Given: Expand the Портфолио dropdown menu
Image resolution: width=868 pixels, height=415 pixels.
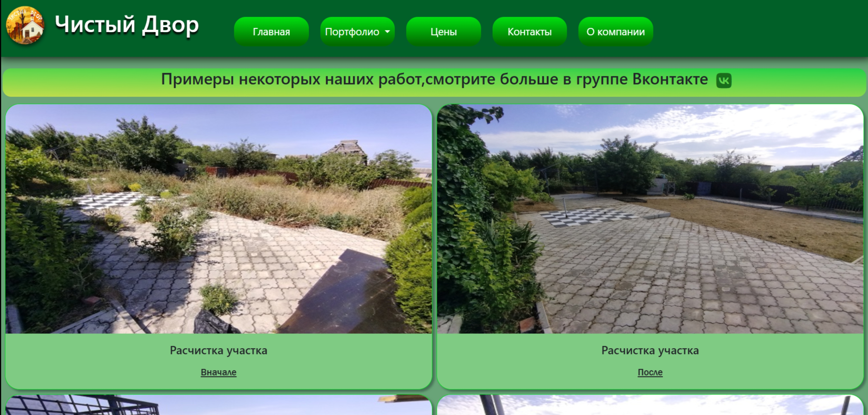Looking at the screenshot, I should coord(357,32).
